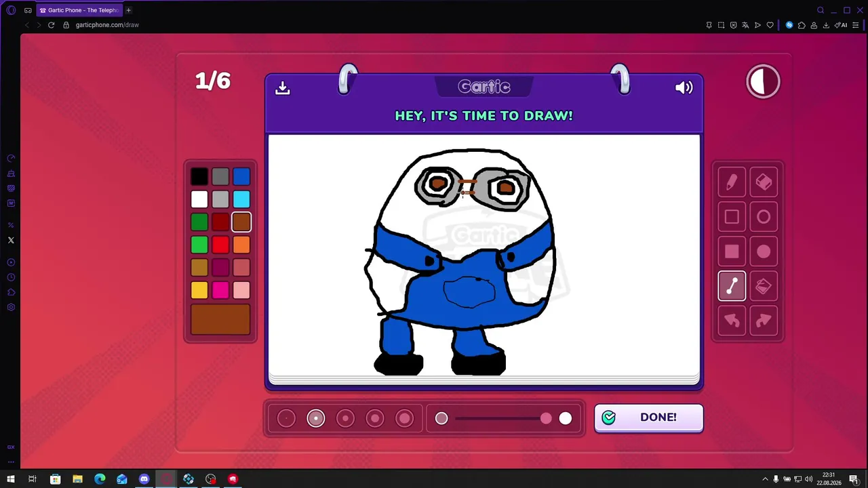This screenshot has height=488, width=868.
Task: Pick the dark gray color swatch
Action: (x=220, y=177)
